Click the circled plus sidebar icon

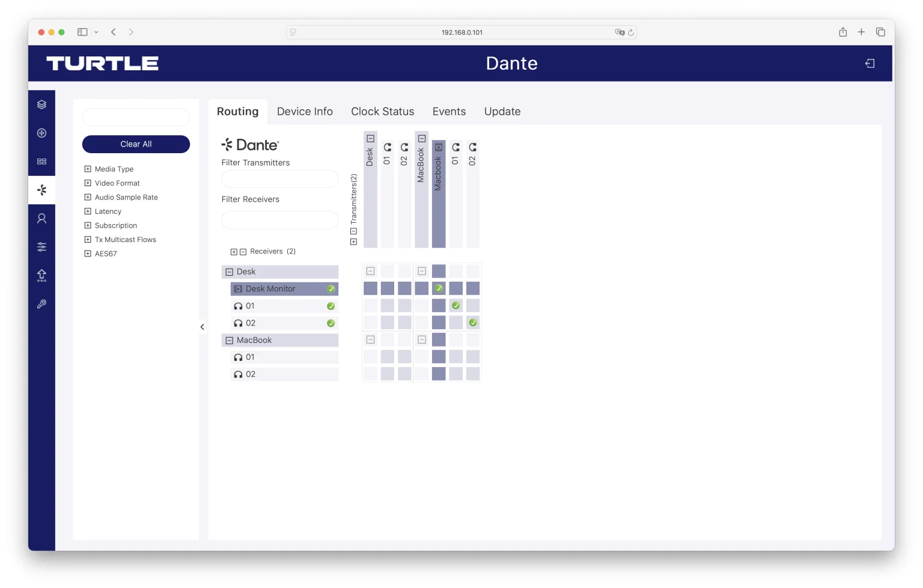click(x=41, y=133)
